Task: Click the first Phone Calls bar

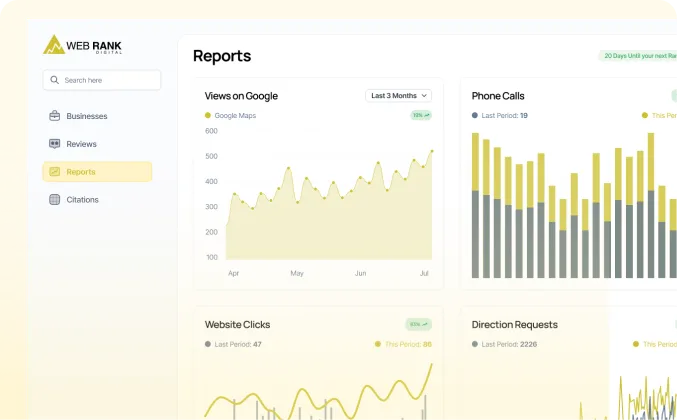Action: click(475, 205)
